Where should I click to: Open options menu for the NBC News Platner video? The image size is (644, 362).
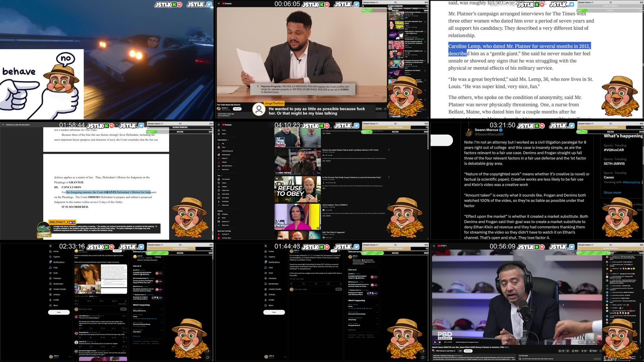pos(389,150)
